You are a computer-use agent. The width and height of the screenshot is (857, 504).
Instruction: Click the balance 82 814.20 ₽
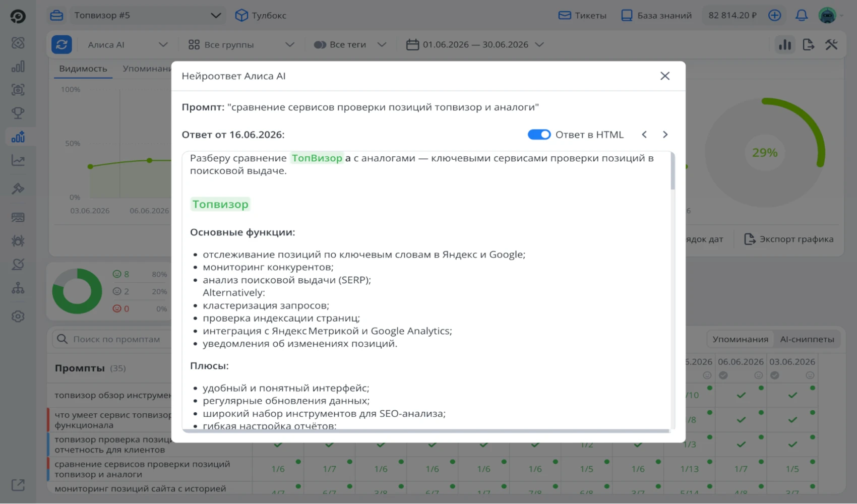[732, 15]
